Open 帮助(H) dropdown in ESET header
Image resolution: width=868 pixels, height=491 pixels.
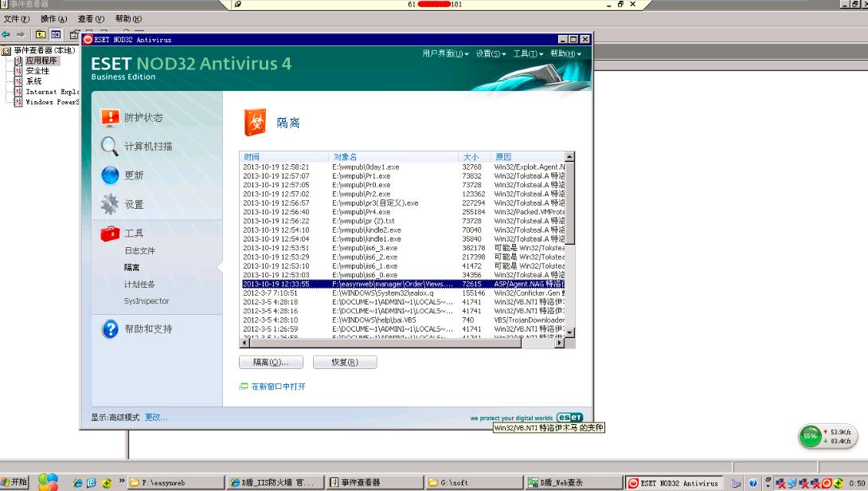(x=565, y=53)
